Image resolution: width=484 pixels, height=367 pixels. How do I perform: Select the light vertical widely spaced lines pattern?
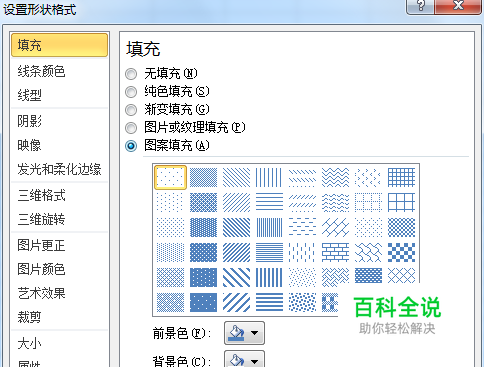pos(269,177)
